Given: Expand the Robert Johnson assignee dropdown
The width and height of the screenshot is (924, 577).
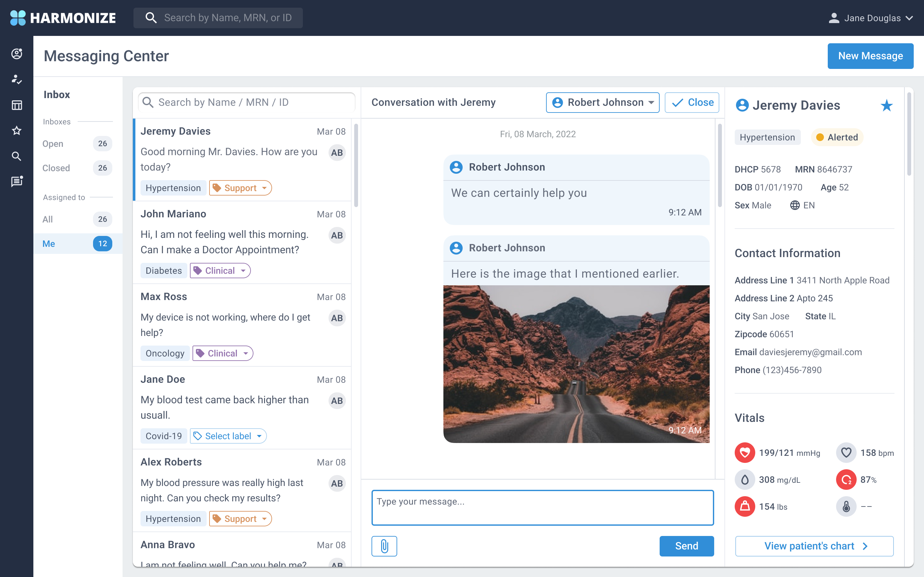Looking at the screenshot, I should pos(603,102).
